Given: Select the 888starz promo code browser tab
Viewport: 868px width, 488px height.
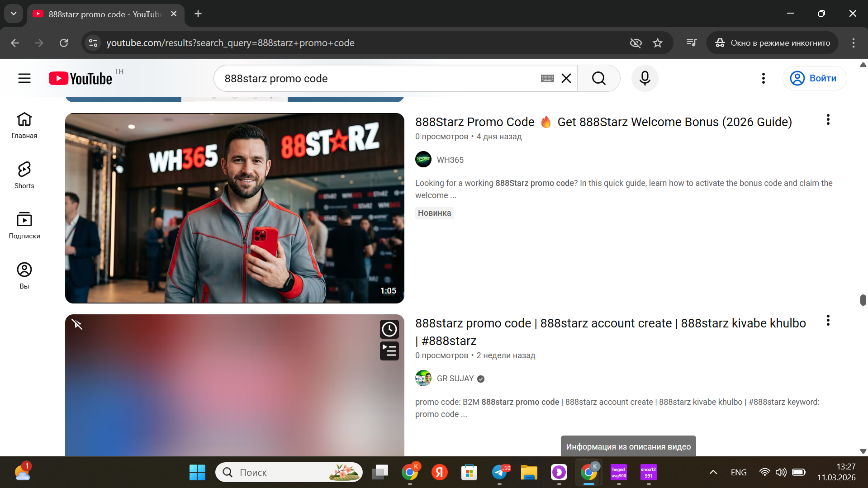Looking at the screenshot, I should point(105,14).
